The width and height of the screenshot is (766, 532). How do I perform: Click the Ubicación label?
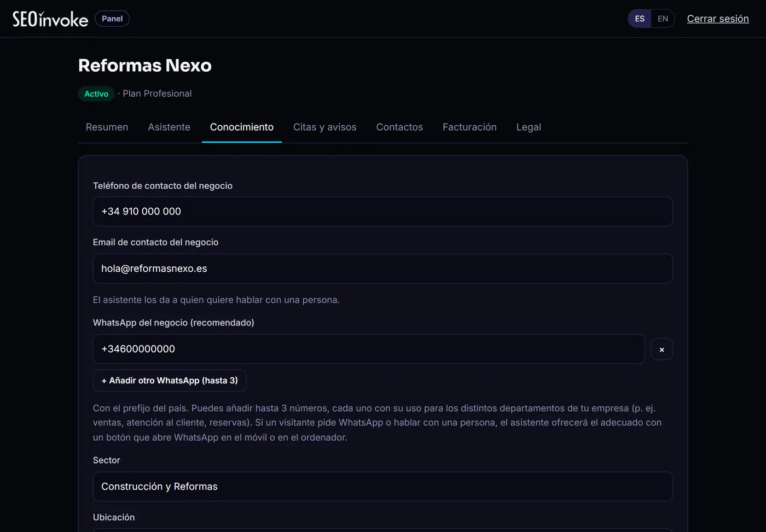[x=114, y=517]
